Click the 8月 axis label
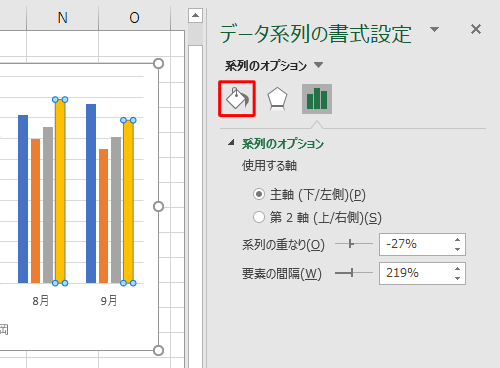 (x=41, y=301)
